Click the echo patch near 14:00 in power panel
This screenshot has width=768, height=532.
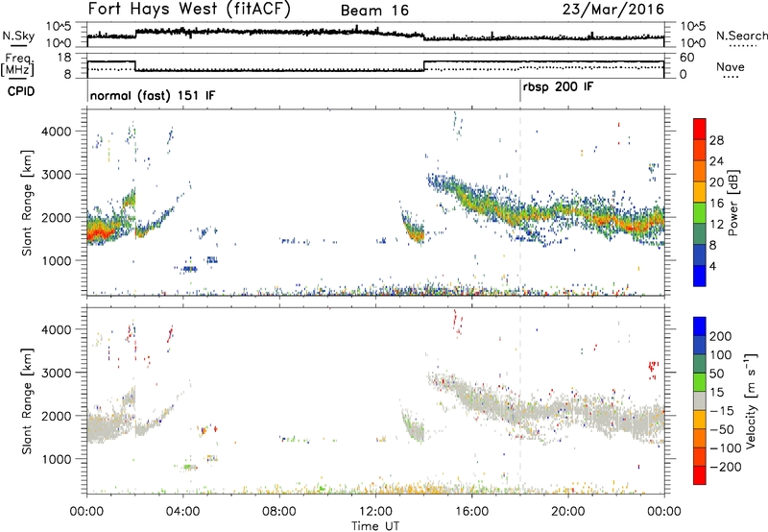pos(413,229)
